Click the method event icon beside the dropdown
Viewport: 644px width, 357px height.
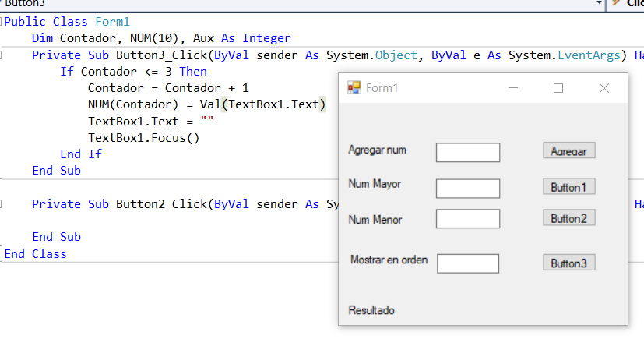pos(616,3)
